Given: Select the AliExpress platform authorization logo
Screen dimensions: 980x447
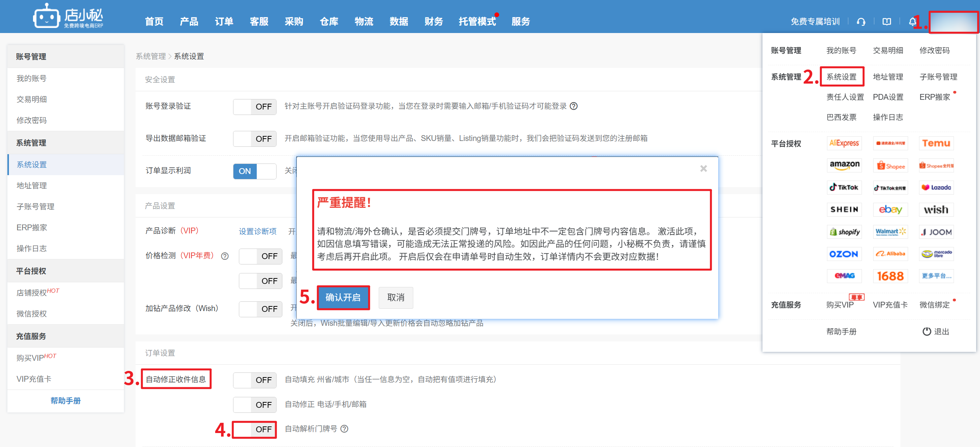Looking at the screenshot, I should click(844, 143).
